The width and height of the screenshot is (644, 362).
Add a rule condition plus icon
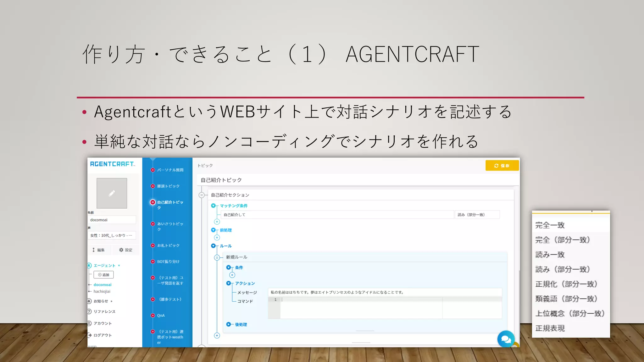point(232,275)
